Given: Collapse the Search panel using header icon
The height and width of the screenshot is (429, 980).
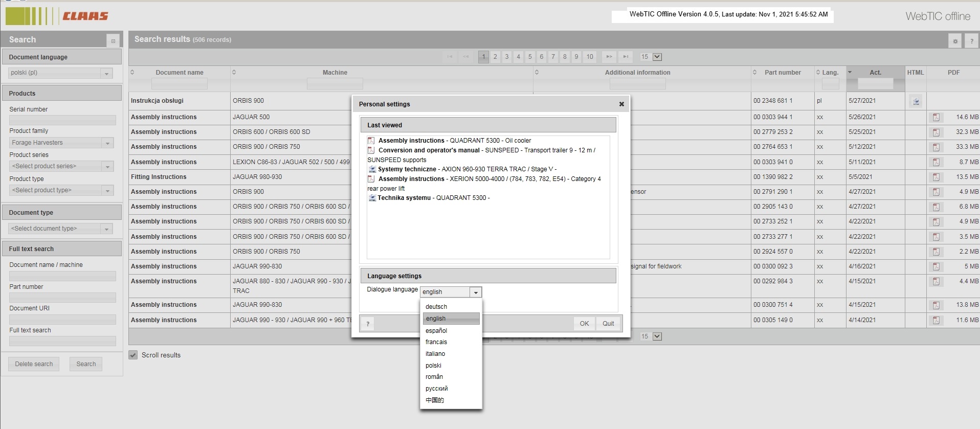Looking at the screenshot, I should pos(113,40).
